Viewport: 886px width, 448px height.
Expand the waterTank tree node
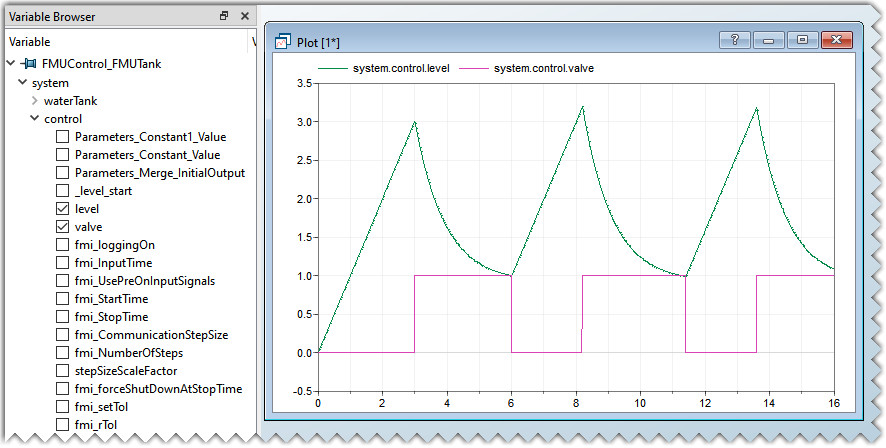click(35, 101)
